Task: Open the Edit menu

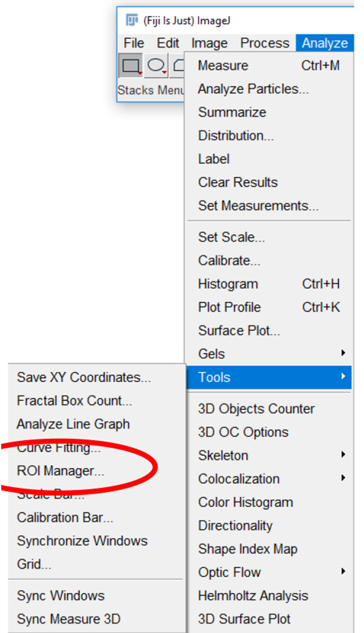Action: click(x=168, y=43)
